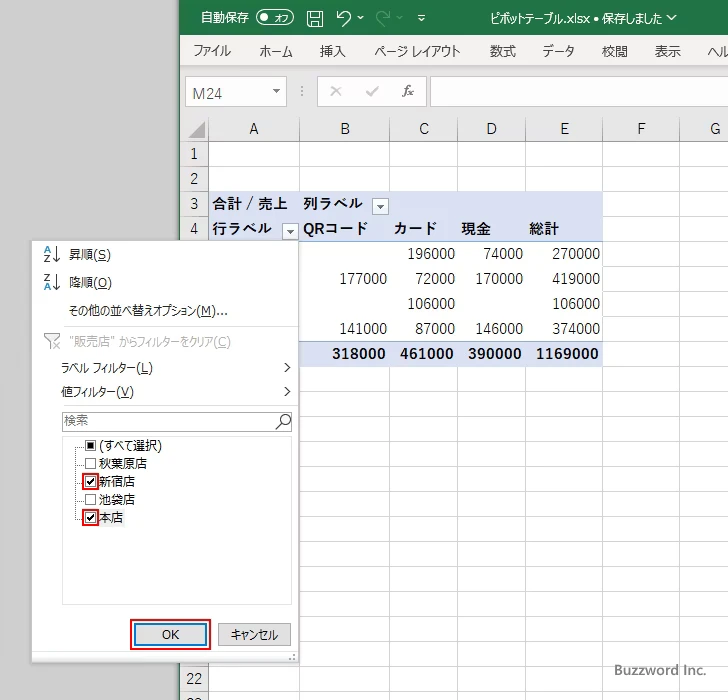Viewport: 728px width, 700px height.
Task: Open the ページ レイアウト tab
Action: (x=417, y=51)
